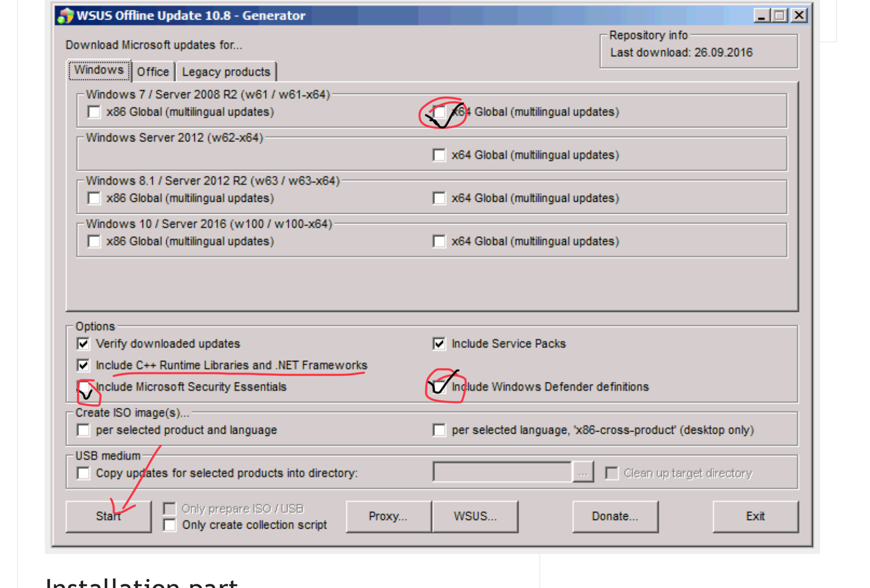
Task: Open the Legacy products tab
Action: (x=226, y=72)
